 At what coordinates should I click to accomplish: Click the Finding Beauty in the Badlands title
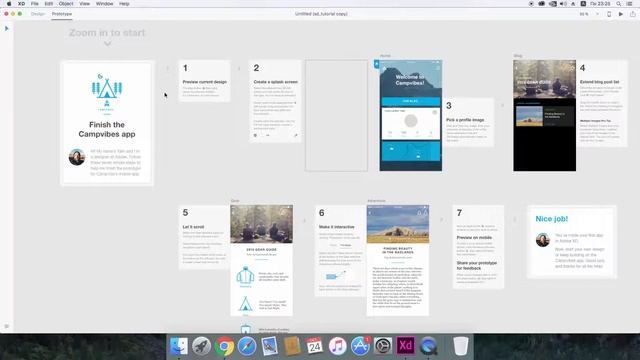[x=398, y=250]
